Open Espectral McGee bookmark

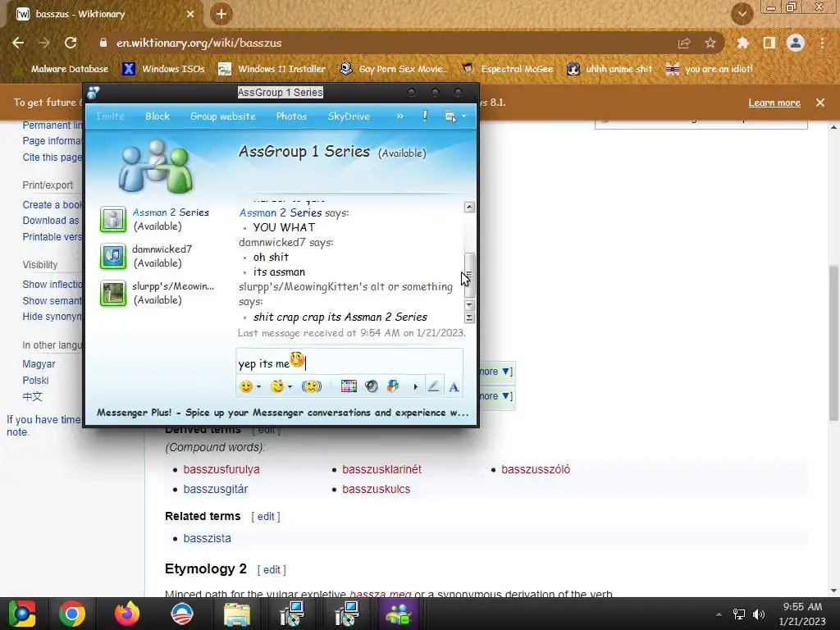pyautogui.click(x=507, y=69)
